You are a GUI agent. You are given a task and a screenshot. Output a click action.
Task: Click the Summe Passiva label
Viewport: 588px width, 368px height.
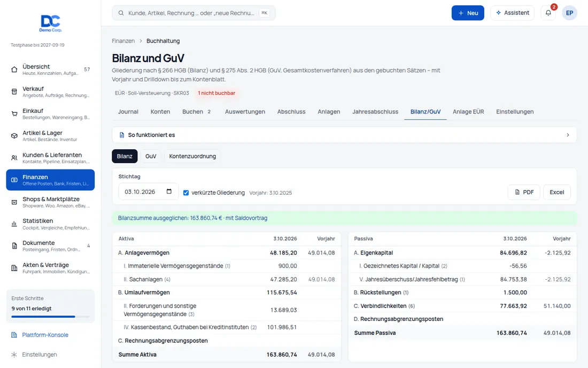pyautogui.click(x=375, y=333)
